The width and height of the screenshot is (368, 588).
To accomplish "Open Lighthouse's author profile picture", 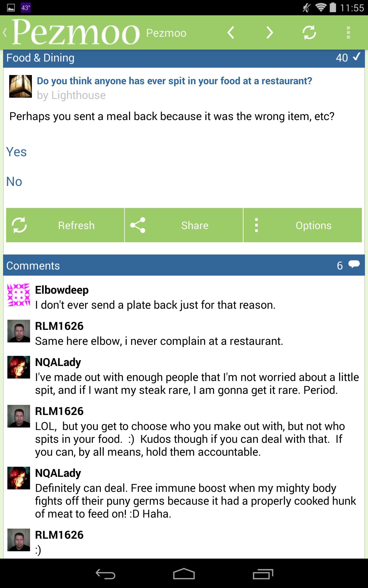I will tap(21, 86).
